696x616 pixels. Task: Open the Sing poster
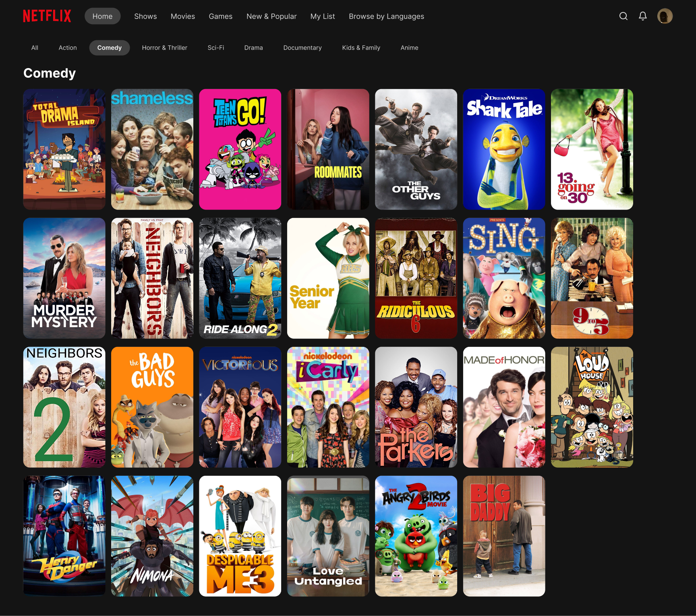[504, 278]
